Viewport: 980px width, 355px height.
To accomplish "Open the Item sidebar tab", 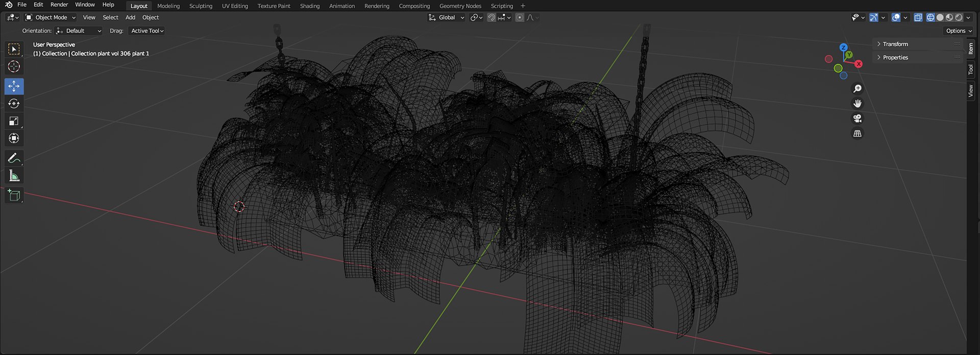I will (971, 49).
